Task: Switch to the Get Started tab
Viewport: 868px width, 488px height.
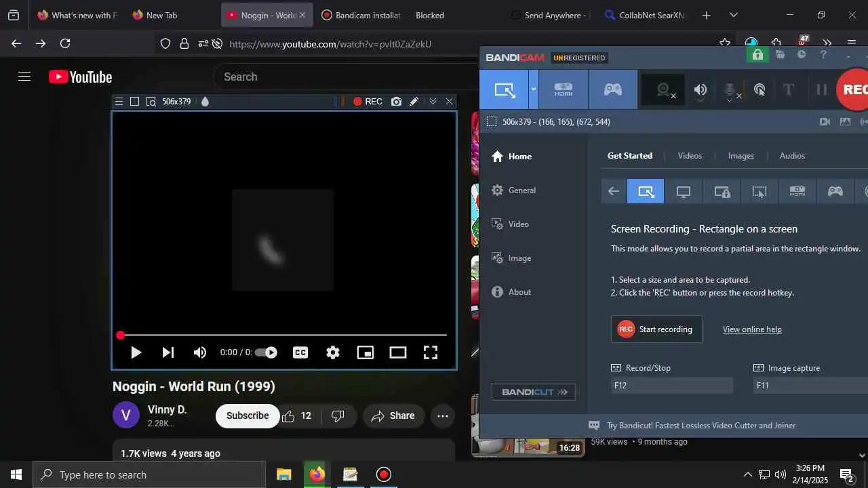Action: (x=630, y=156)
